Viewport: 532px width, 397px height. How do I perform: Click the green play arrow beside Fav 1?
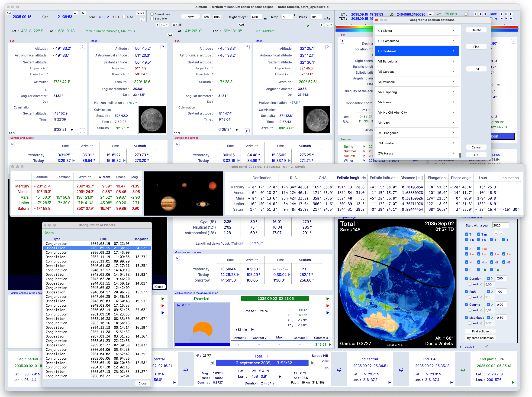pos(157,25)
